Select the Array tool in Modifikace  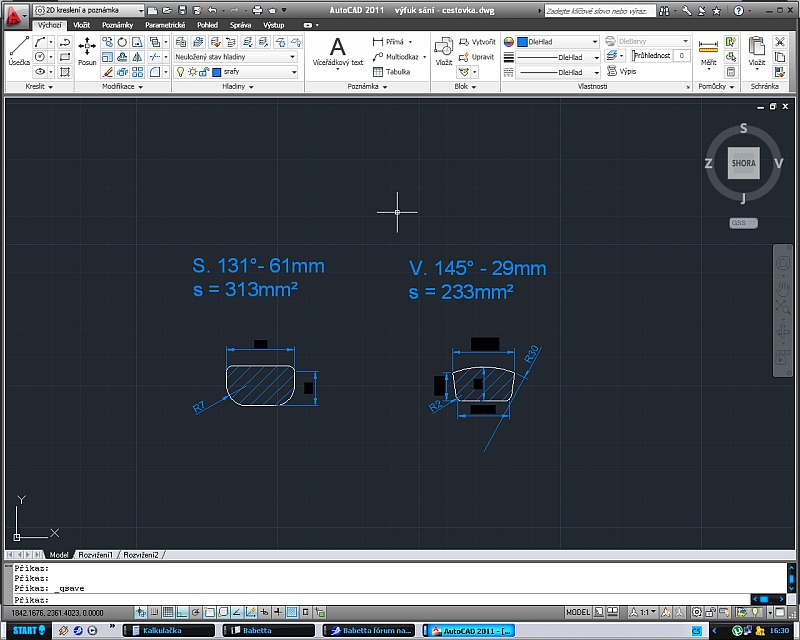point(137,72)
